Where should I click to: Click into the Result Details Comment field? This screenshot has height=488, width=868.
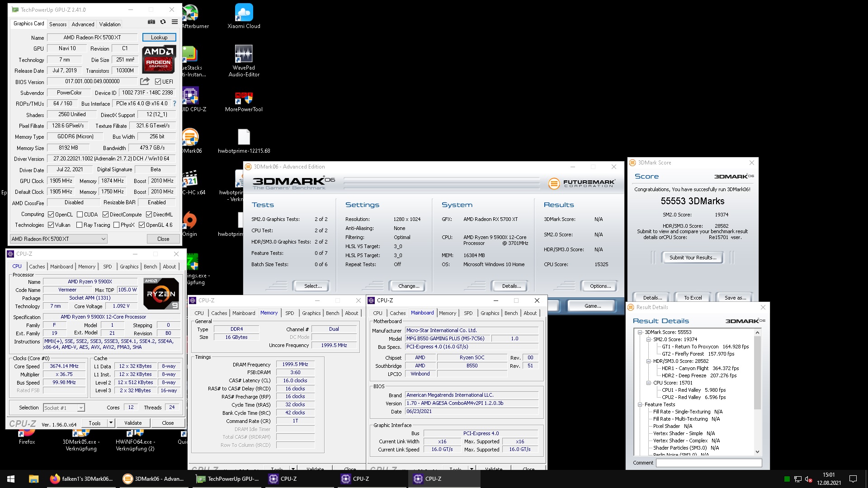[708, 463]
